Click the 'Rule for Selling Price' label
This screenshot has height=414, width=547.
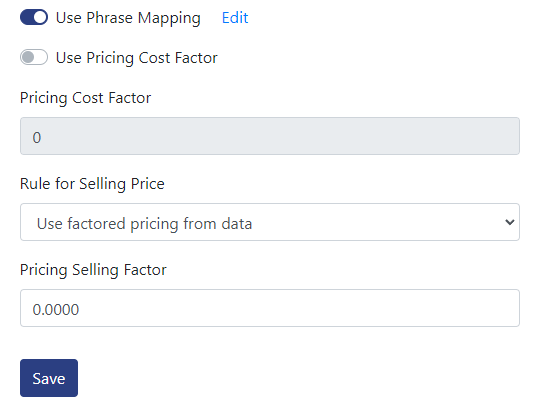(x=92, y=184)
